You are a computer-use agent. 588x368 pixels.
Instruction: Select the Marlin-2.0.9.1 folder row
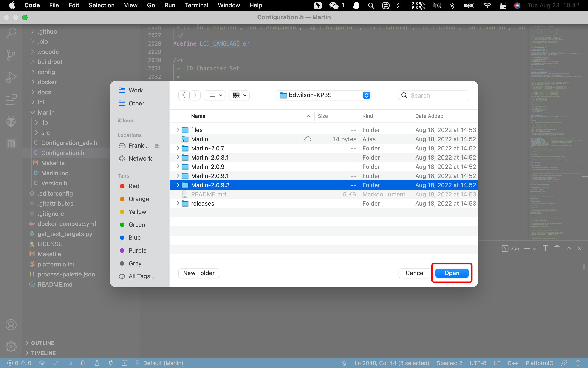(323, 176)
